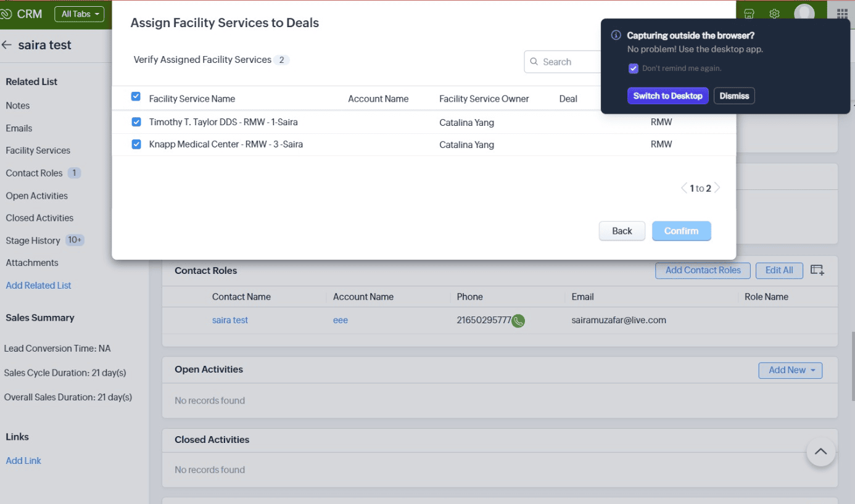Open Facility Services in the Related List

38,151
